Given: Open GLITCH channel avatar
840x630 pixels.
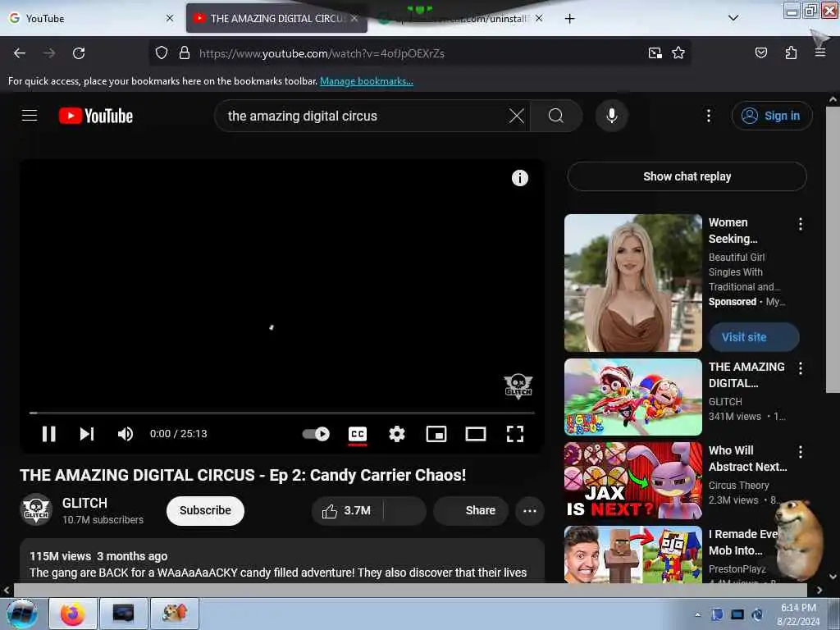Looking at the screenshot, I should tap(36, 509).
